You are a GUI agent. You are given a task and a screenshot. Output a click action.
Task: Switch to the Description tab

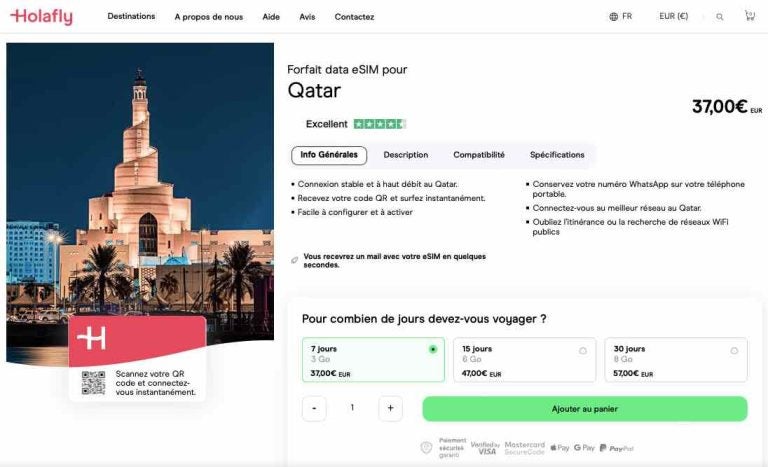(x=406, y=155)
